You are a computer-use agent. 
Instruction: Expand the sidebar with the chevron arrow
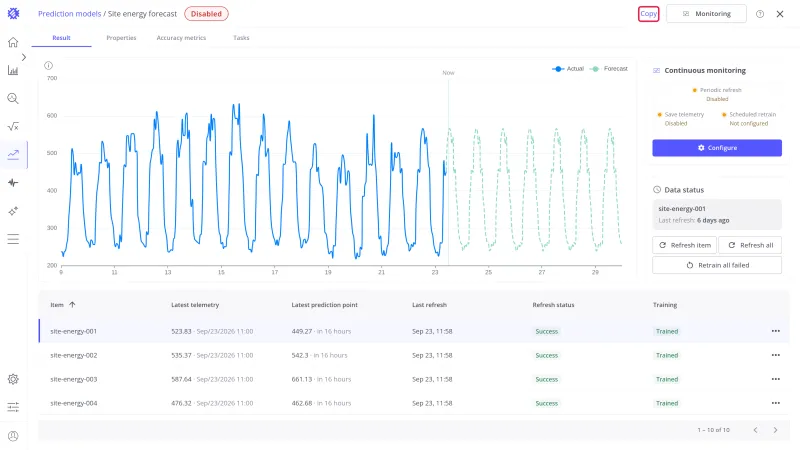[23, 57]
